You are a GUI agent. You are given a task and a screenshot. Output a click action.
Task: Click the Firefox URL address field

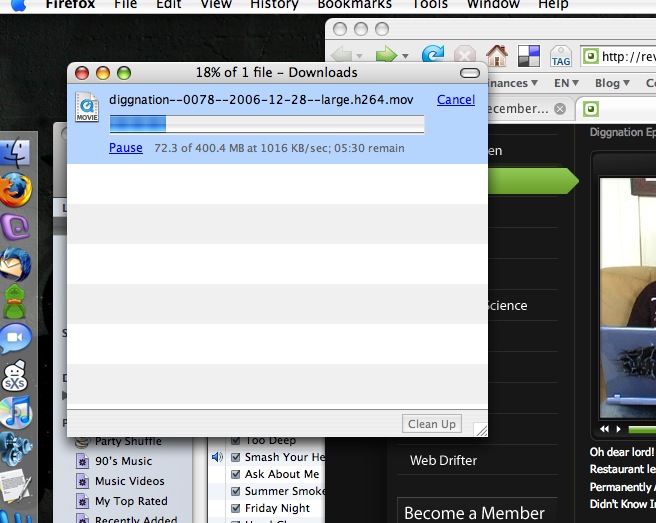point(618,56)
